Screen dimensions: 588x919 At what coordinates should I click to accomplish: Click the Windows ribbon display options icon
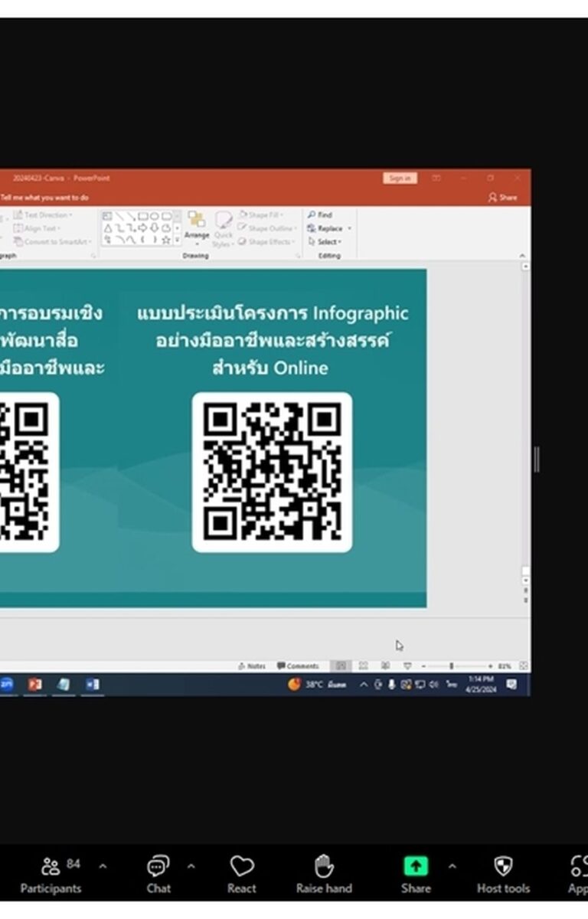(x=436, y=178)
